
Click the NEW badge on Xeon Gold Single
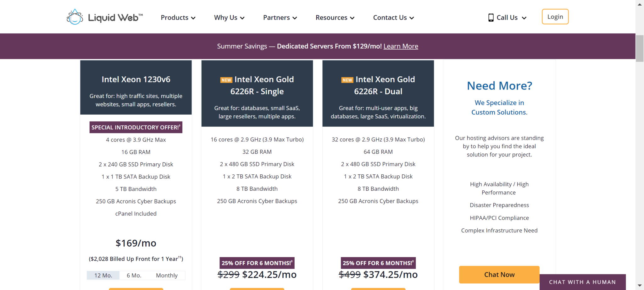(x=226, y=80)
